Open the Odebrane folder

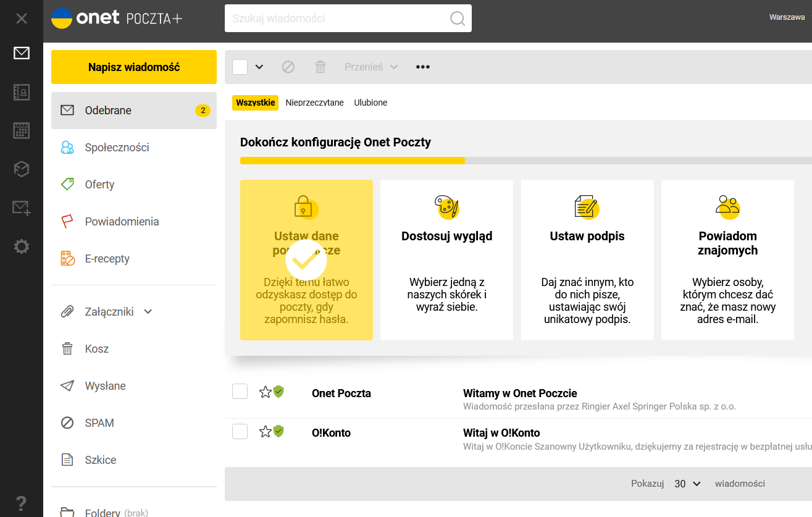(134, 111)
